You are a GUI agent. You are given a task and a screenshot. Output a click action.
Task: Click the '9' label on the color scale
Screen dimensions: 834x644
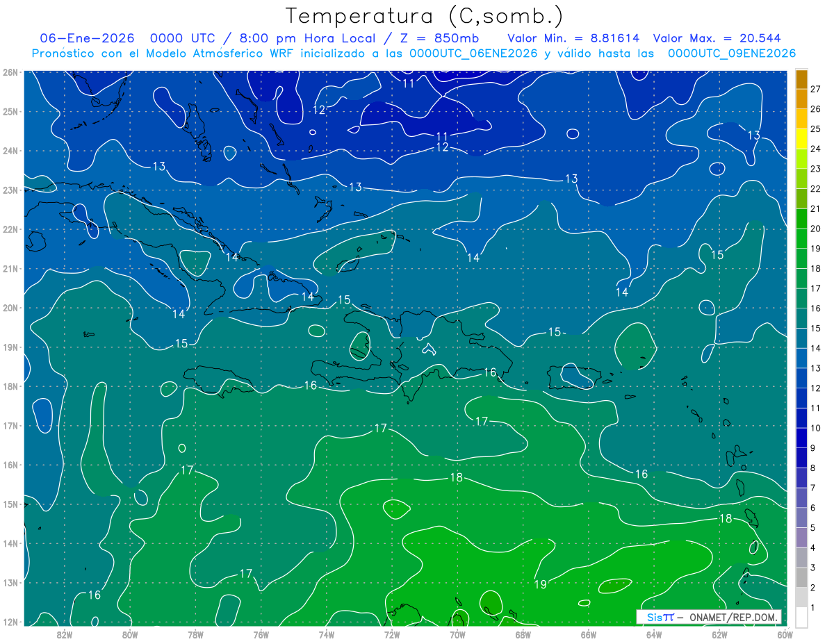[x=813, y=448]
